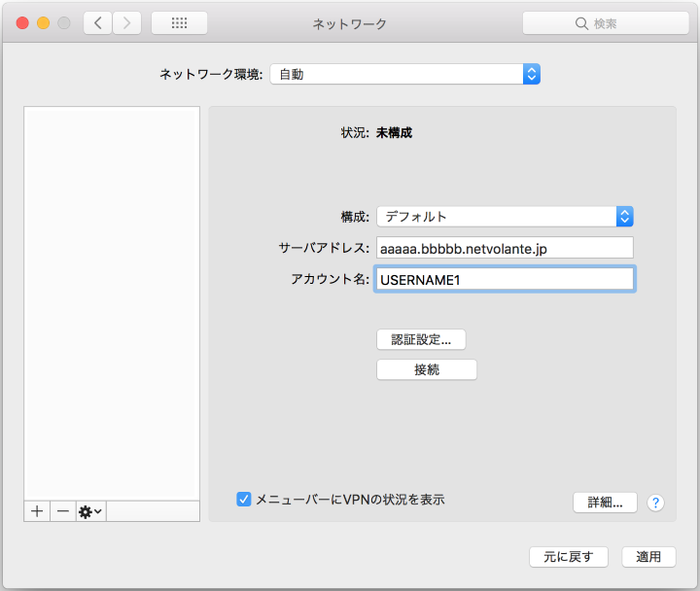Click 元に戻す to revert changes

(569, 557)
